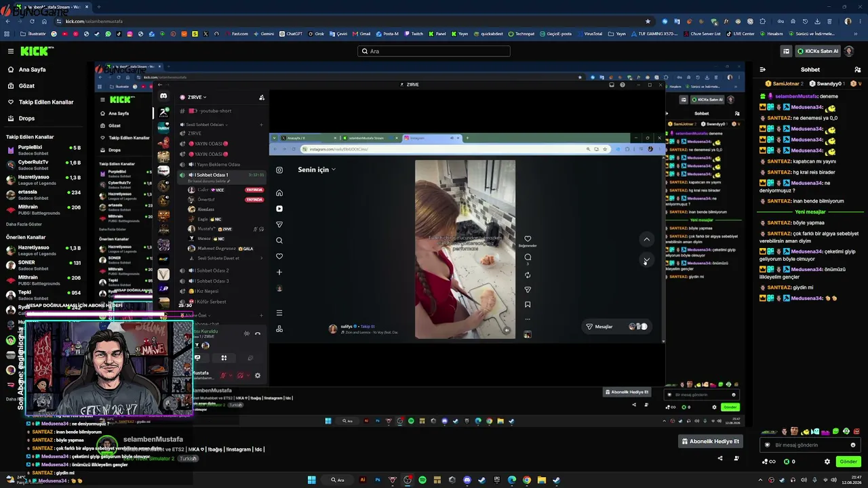This screenshot has width=868, height=488.
Task: Open the Kick profile avatar menu
Action: (x=849, y=51)
